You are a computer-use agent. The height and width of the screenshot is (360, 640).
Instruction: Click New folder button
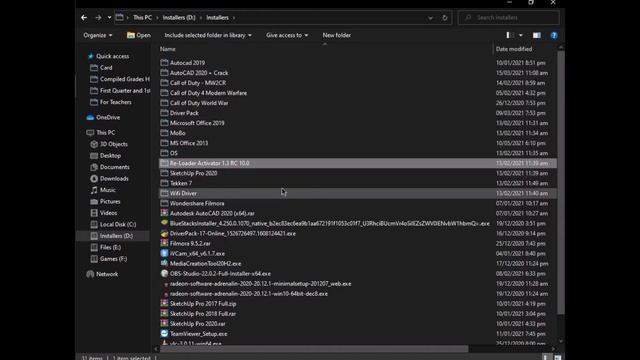tap(337, 36)
